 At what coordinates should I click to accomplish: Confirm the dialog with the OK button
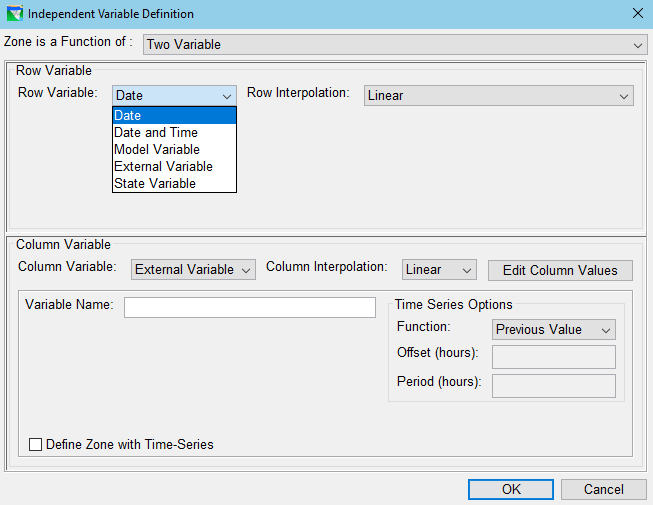pyautogui.click(x=511, y=489)
